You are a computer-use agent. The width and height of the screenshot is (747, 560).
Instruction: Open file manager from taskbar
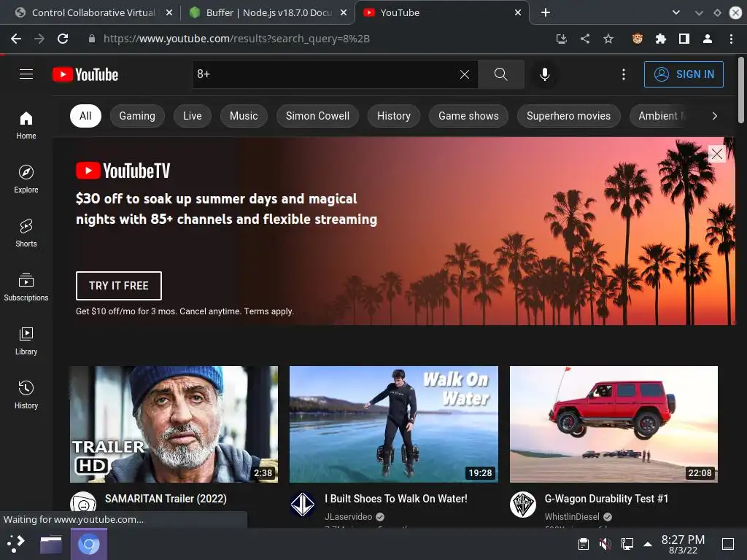51,544
